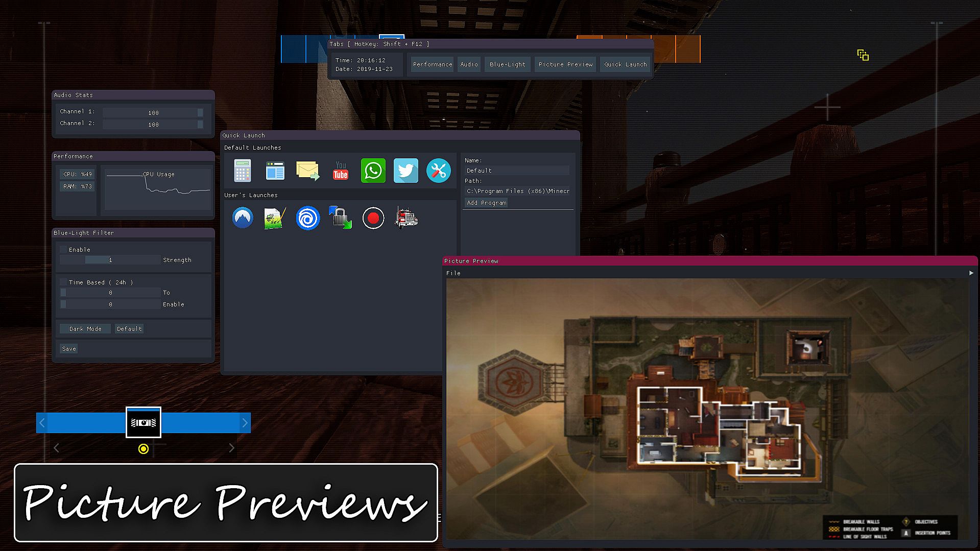Click the "Tabs [ HotKey: Shift + F12 ]" title

tap(379, 44)
